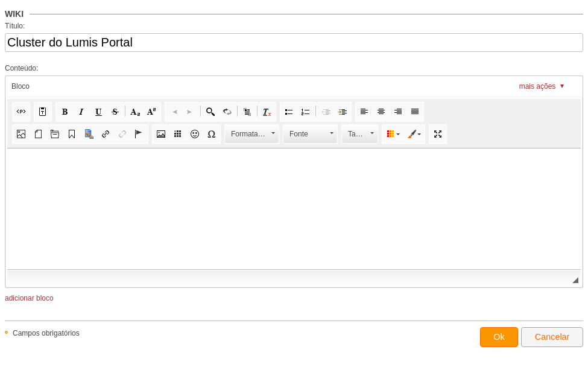Click the bookmark icon
This screenshot has width=588, height=367.
click(x=72, y=134)
